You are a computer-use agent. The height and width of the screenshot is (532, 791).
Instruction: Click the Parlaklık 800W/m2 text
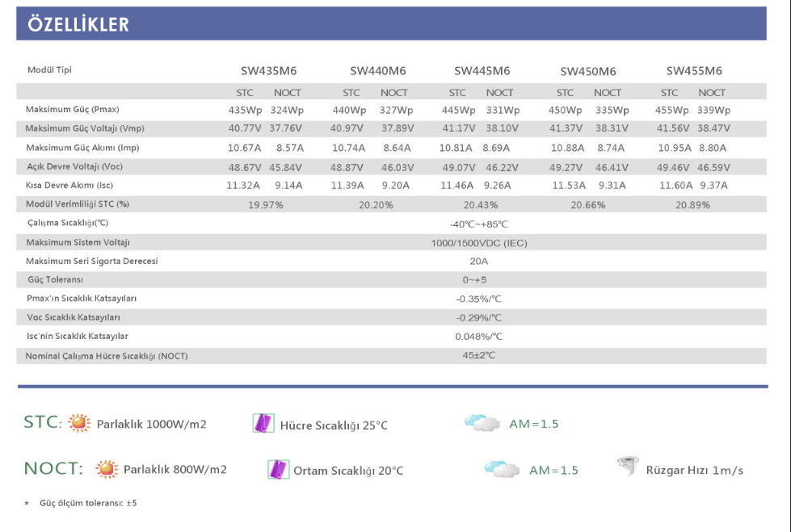(175, 470)
